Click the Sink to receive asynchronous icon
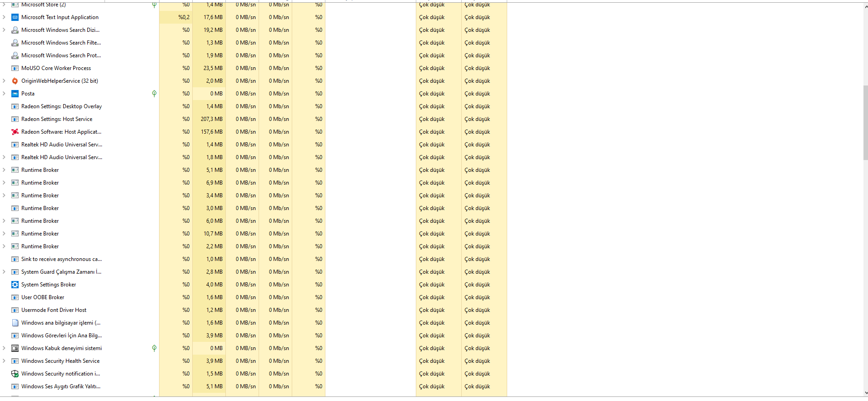868x401 pixels. point(15,259)
